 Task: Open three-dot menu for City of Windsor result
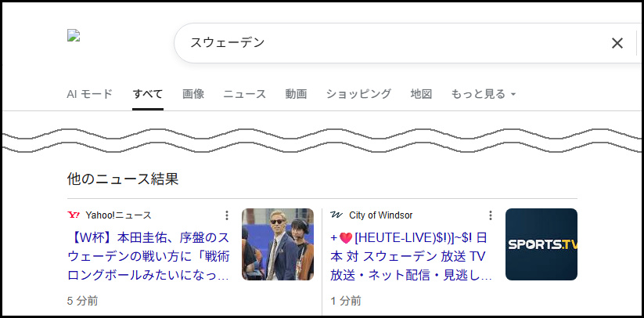[490, 215]
